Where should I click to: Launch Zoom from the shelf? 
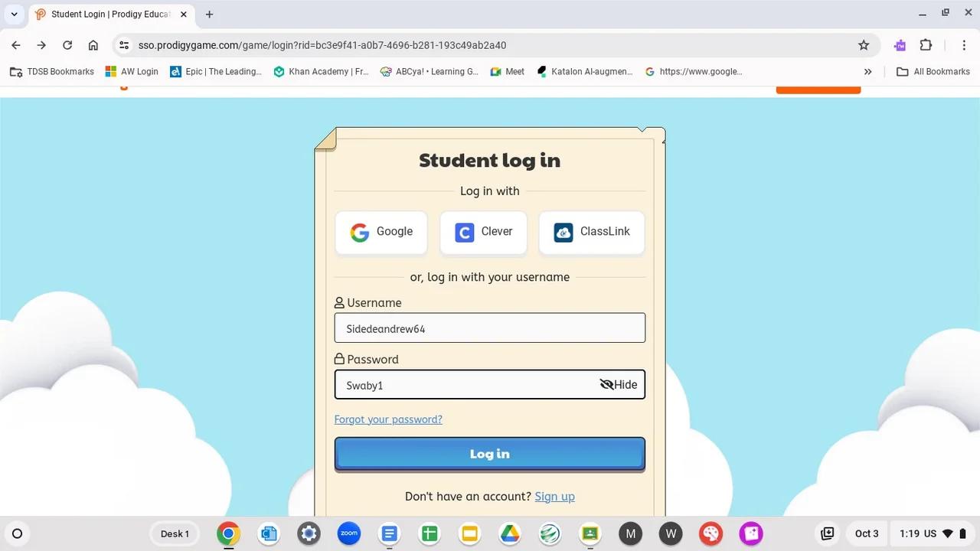click(x=349, y=533)
